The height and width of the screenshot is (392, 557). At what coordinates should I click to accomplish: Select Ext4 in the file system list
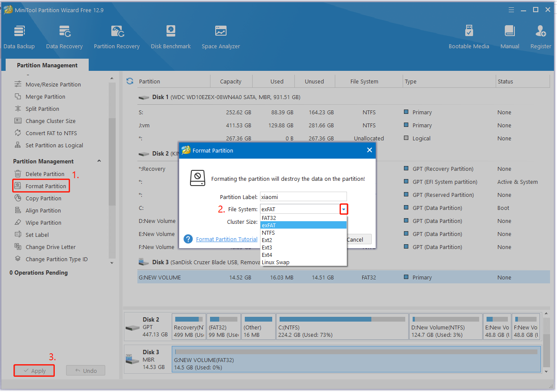tap(267, 255)
